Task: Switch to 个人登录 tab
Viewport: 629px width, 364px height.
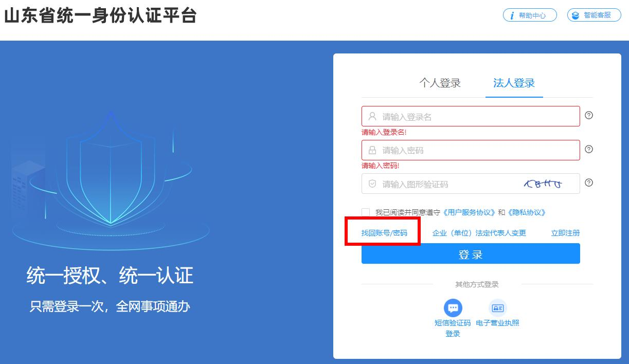Action: pos(440,83)
